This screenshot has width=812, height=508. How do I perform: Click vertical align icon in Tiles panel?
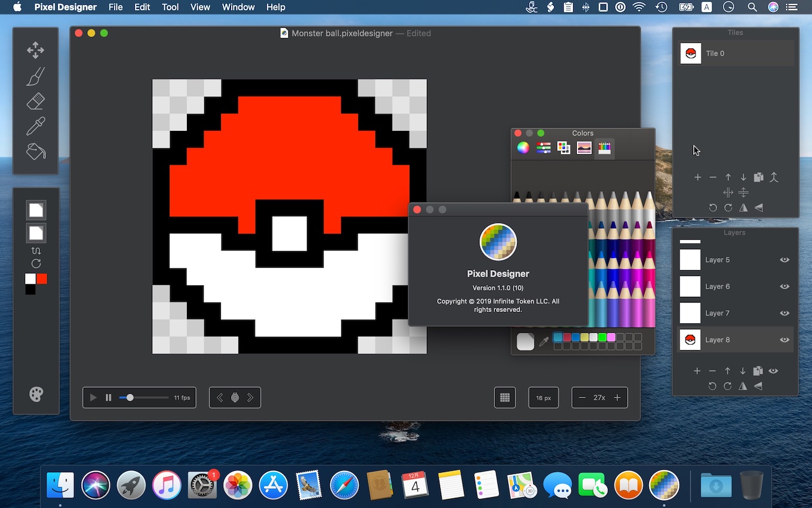(743, 192)
